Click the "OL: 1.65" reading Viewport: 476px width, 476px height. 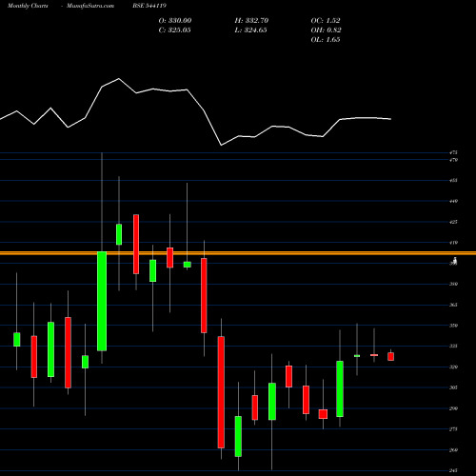326,39
